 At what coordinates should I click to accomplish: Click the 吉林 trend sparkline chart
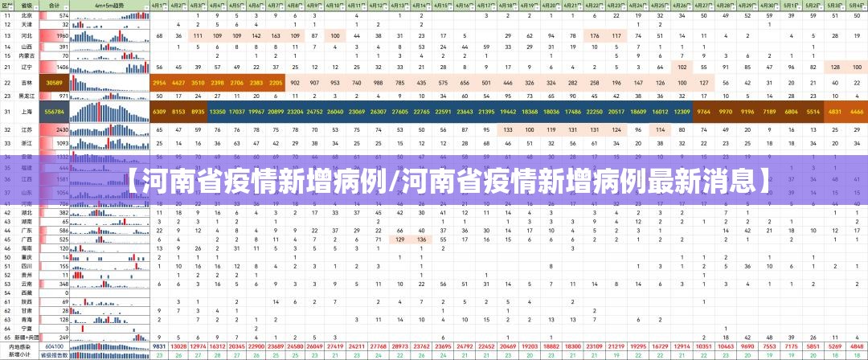pos(109,82)
